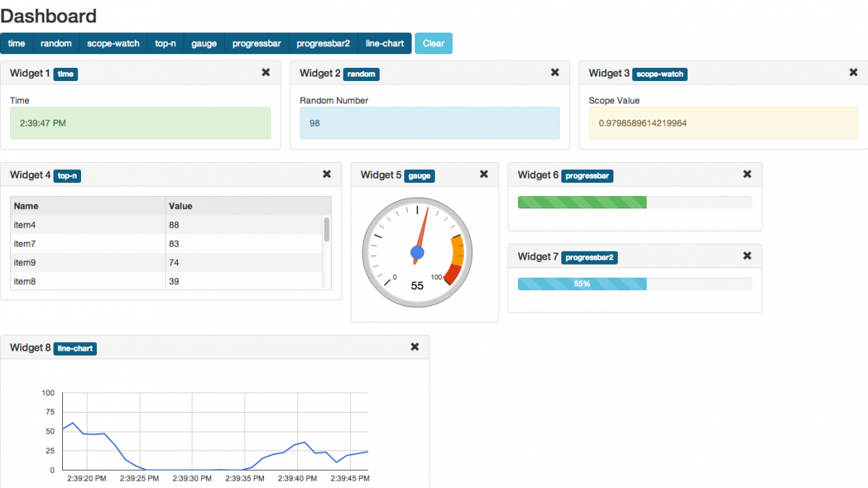Close the Widget 3 scope-watch panel
The image size is (868, 488).
click(854, 72)
